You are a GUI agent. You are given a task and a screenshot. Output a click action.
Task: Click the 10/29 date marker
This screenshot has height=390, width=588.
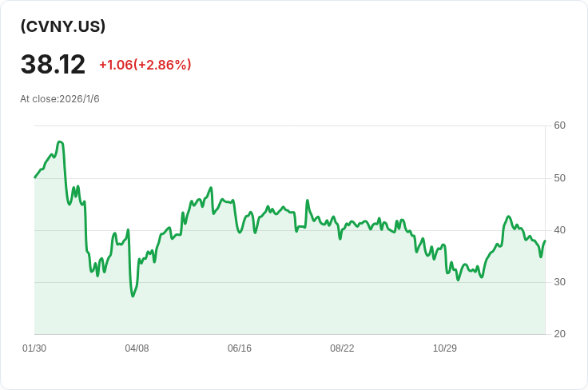tap(444, 348)
